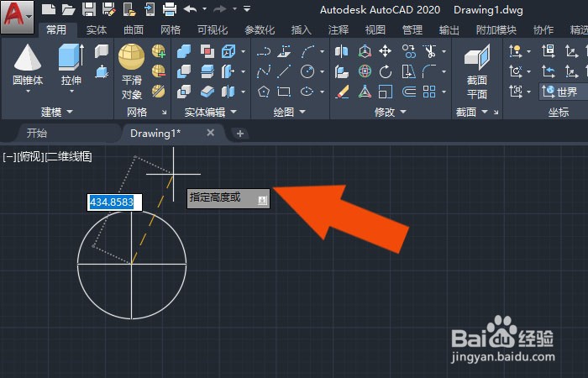Expand the 建模 panel
Image resolution: width=588 pixels, height=378 pixels.
tap(57, 112)
